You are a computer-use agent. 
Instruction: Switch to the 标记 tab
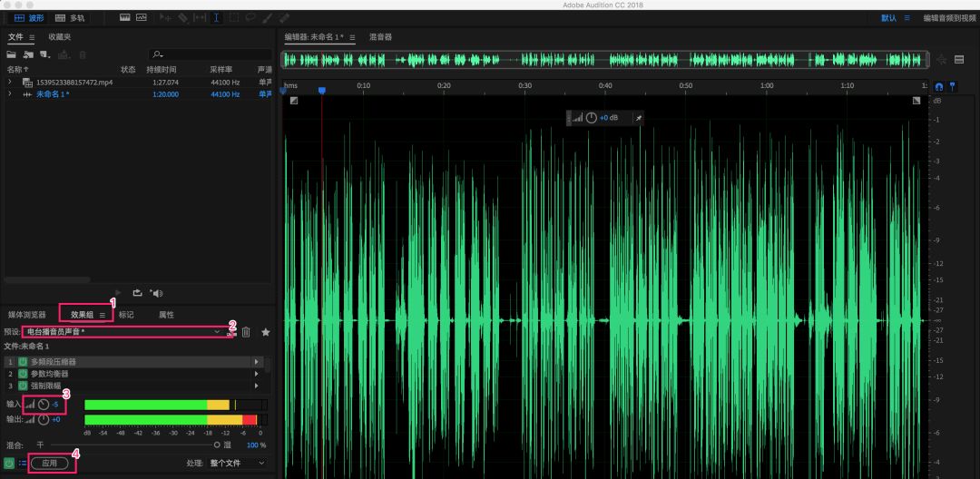(126, 315)
